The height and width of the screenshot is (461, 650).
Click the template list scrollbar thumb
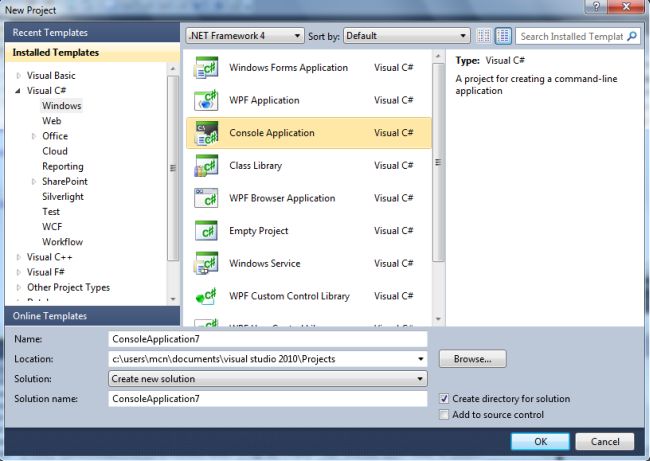click(x=438, y=162)
